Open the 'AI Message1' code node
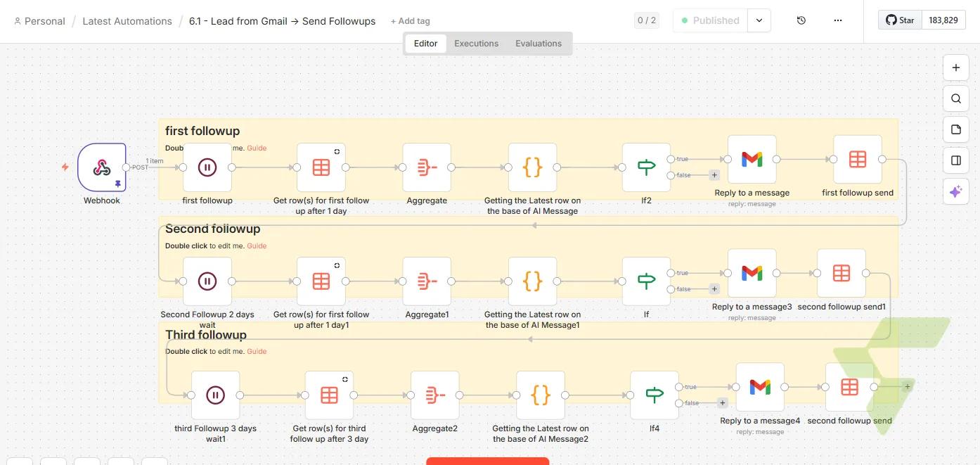 tap(533, 281)
